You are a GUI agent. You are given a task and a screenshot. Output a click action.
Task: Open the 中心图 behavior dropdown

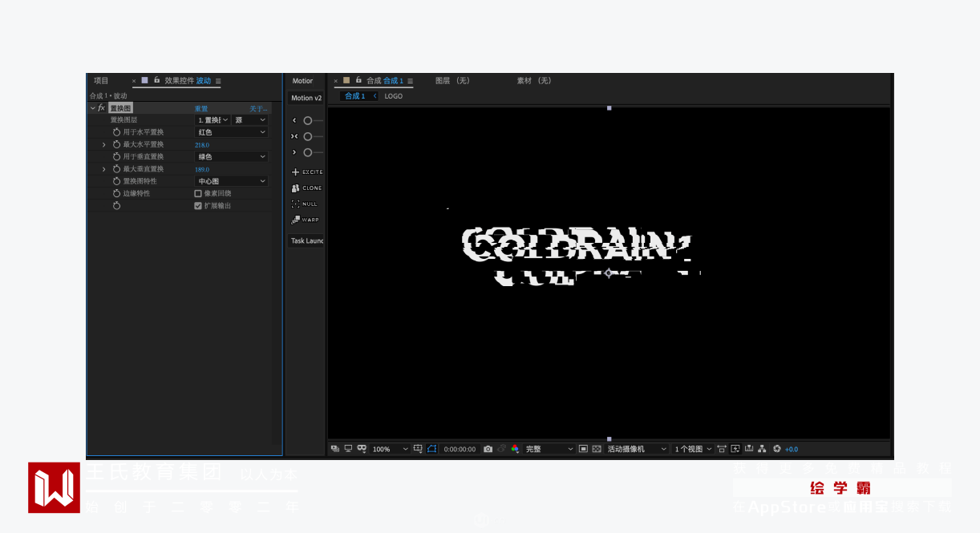pyautogui.click(x=232, y=181)
